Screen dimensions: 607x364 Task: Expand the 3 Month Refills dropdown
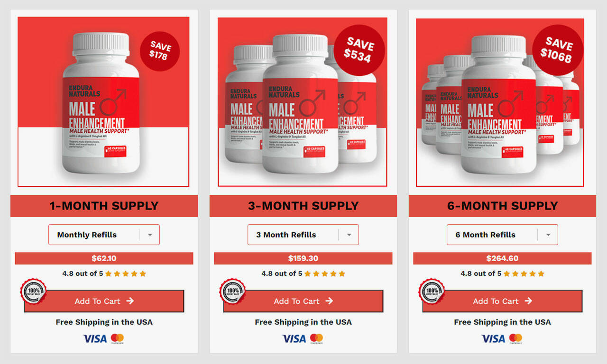[303, 235]
